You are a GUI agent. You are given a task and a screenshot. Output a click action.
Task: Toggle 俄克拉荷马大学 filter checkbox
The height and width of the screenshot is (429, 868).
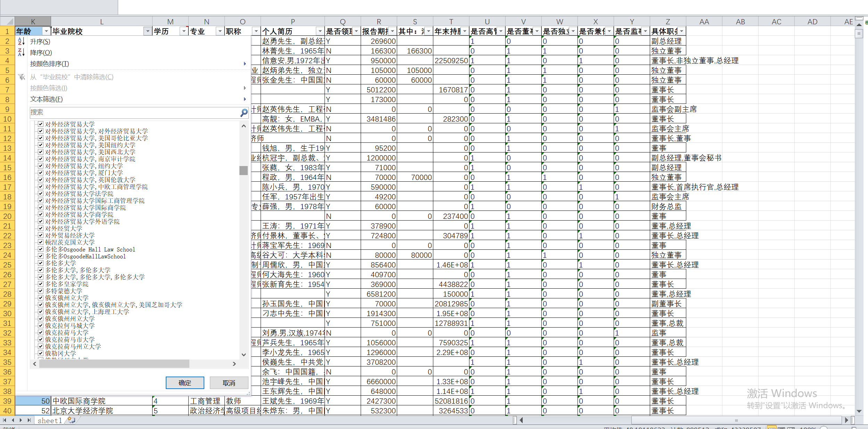[x=41, y=332]
